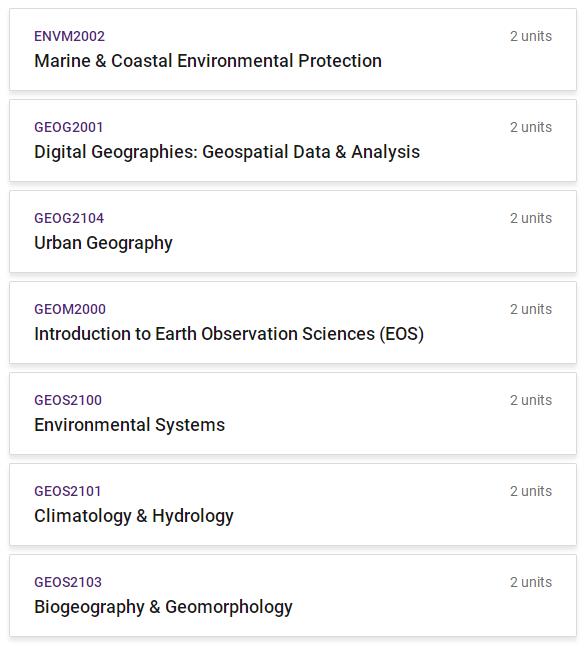Click the 2 units label for GEOG2001
The image size is (588, 648).
531,127
